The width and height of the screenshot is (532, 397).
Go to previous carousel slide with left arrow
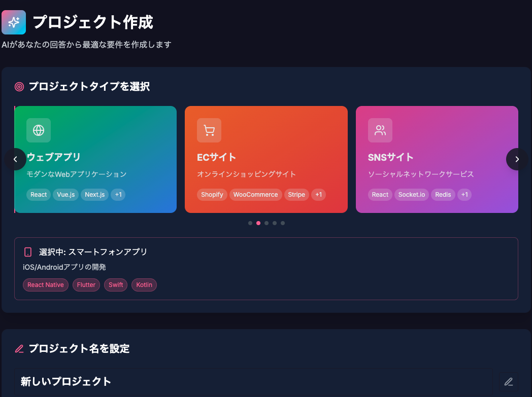15,159
